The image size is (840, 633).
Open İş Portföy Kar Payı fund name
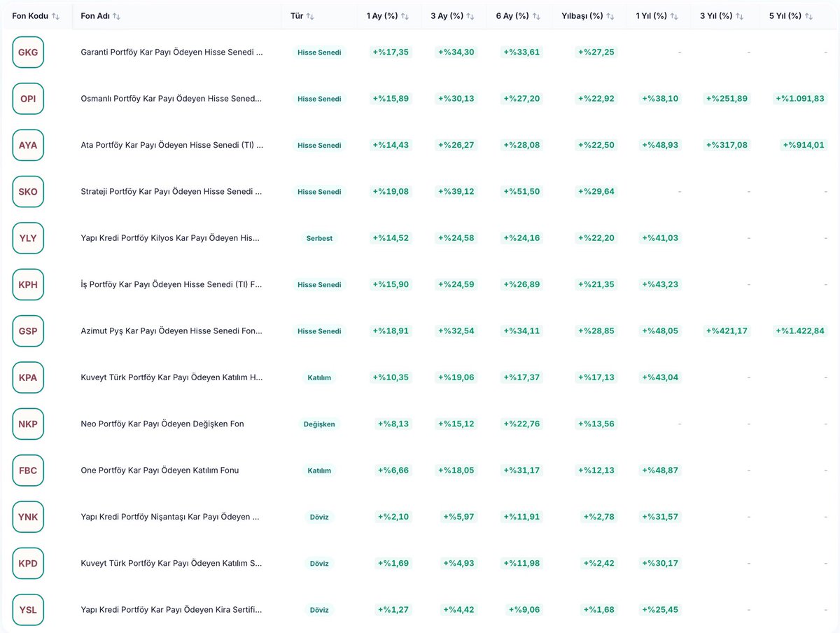[171, 284]
